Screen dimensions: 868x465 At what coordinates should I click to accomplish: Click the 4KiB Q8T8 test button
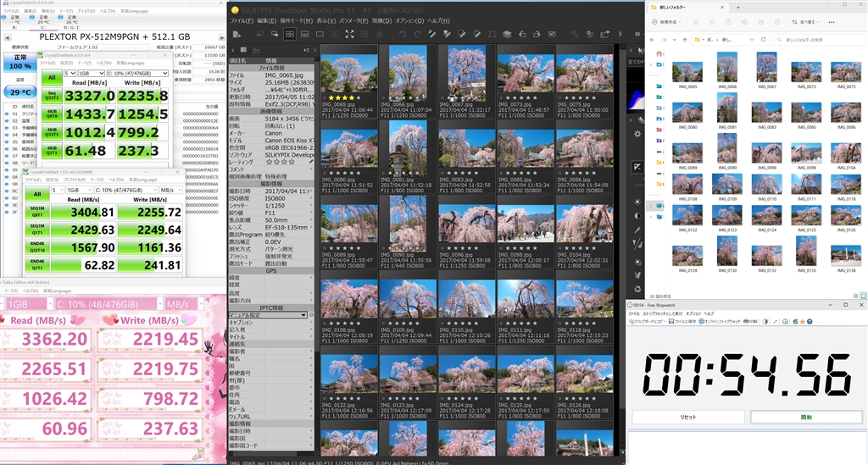[x=52, y=113]
